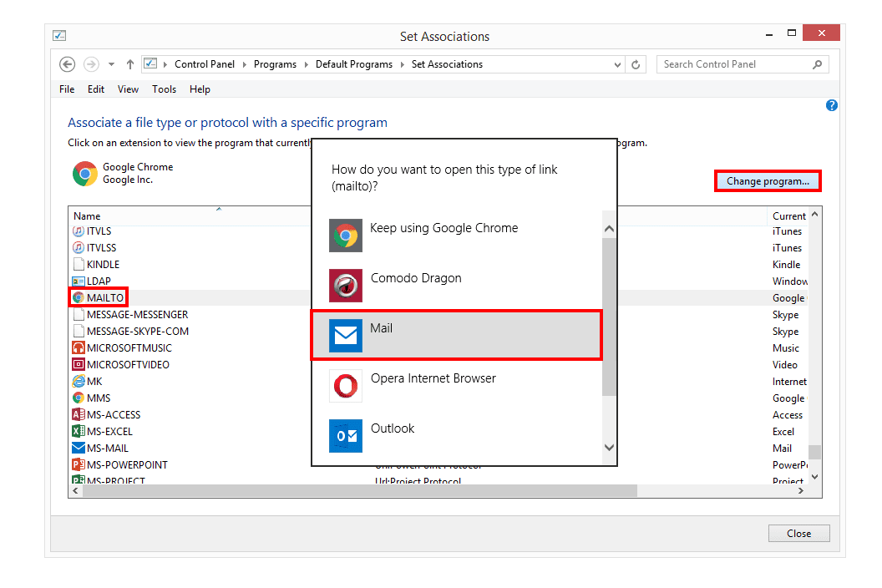Image resolution: width=882 pixels, height=588 pixels.
Task: Select the MICROSOFTMUSIC protocol row
Action: [129, 348]
